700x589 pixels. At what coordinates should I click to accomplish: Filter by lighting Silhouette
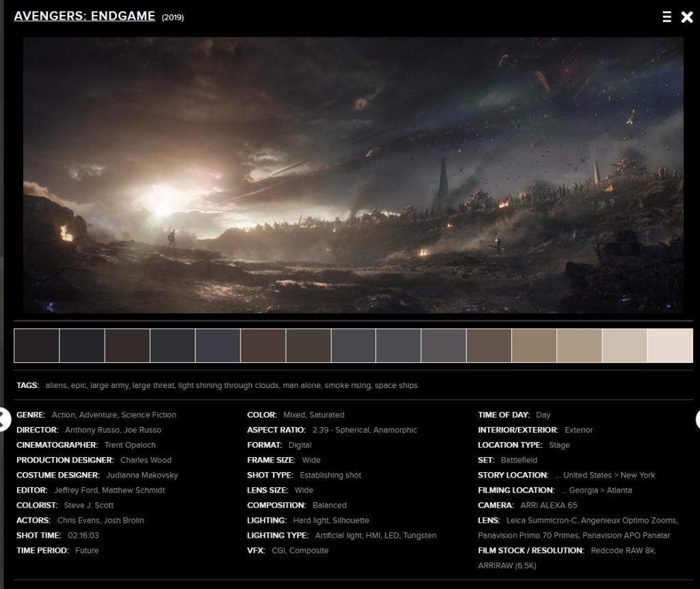pos(351,520)
